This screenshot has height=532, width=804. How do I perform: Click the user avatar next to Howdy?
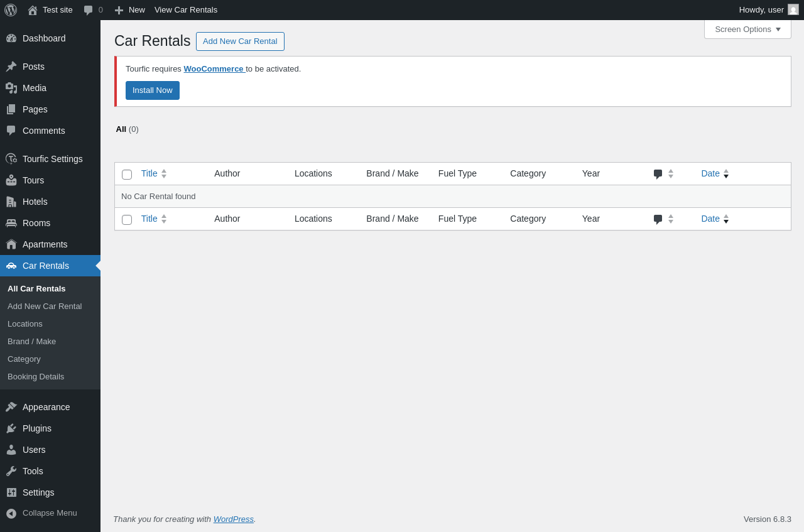(793, 10)
